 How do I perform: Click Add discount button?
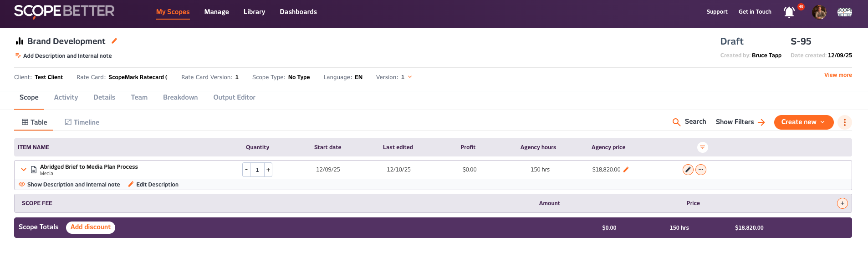pyautogui.click(x=90, y=227)
